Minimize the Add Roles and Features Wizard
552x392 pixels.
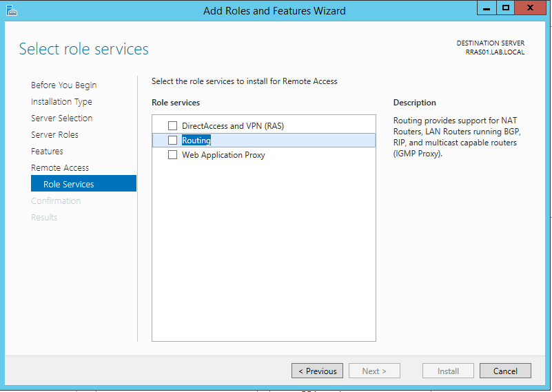coord(487,8)
